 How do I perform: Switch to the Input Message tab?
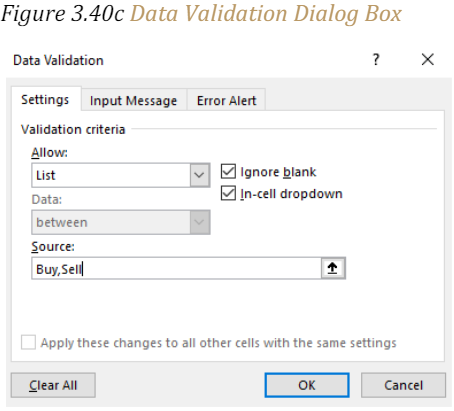134,100
